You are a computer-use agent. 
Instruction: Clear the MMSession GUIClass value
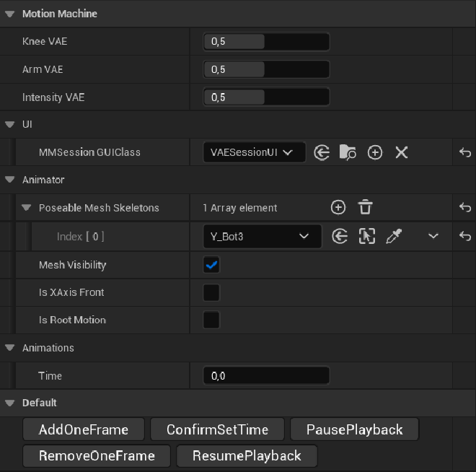(x=401, y=152)
